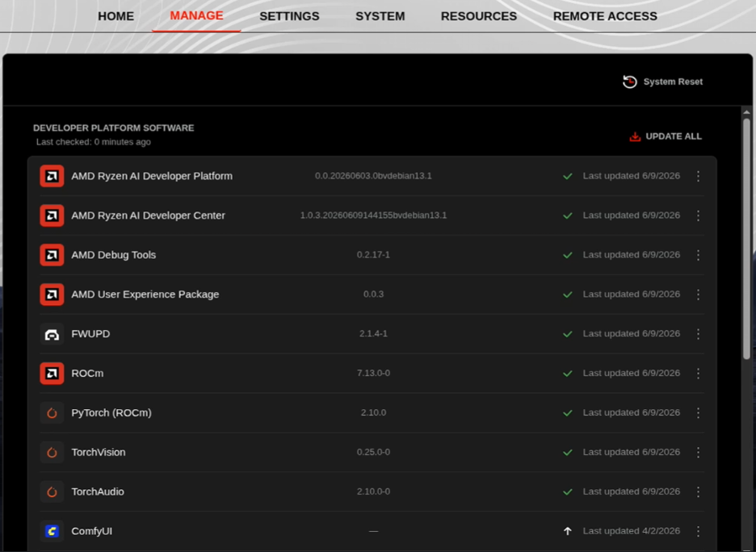The height and width of the screenshot is (552, 756).
Task: Click the AMD Ryzen AI Developer Center icon
Action: click(52, 215)
